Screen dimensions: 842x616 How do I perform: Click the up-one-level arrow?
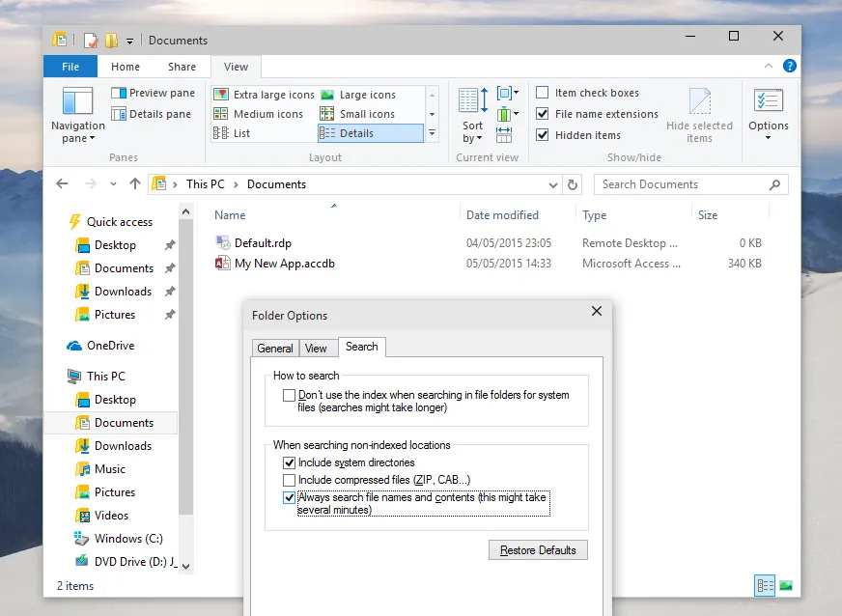(136, 184)
